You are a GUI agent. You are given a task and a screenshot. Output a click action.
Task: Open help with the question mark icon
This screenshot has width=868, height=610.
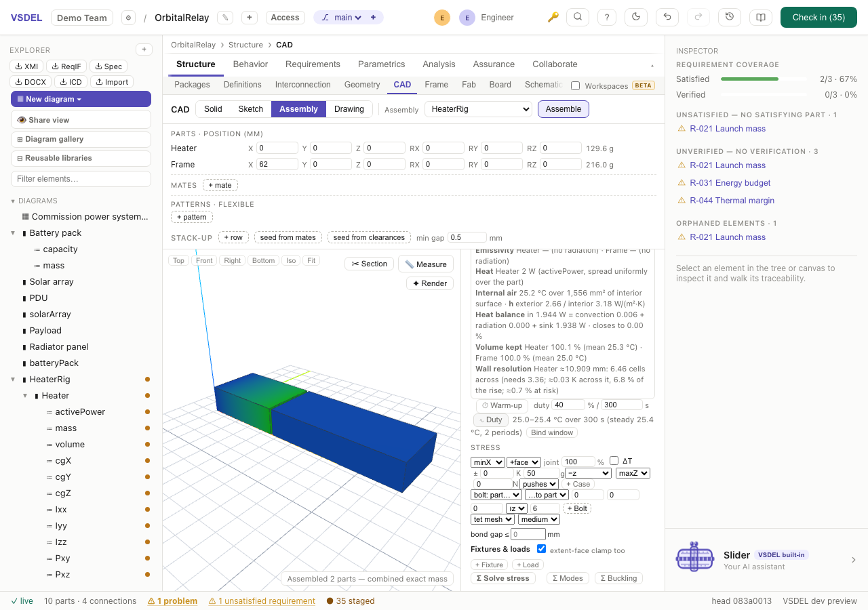pos(607,18)
